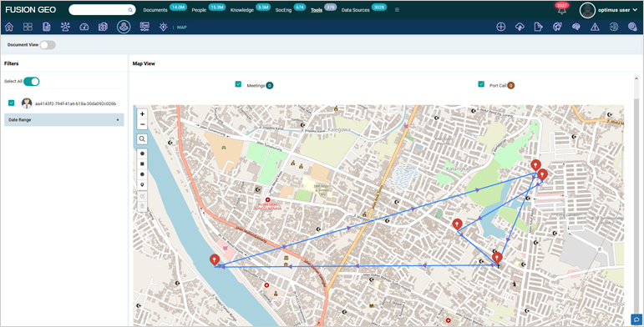Click the Port Call count badge
The height and width of the screenshot is (327, 644).
coord(510,85)
